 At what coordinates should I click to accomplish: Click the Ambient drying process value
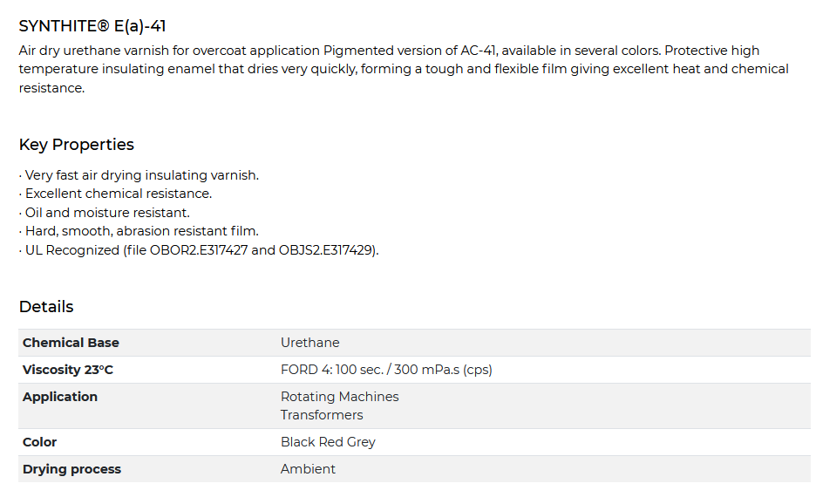[x=308, y=469]
